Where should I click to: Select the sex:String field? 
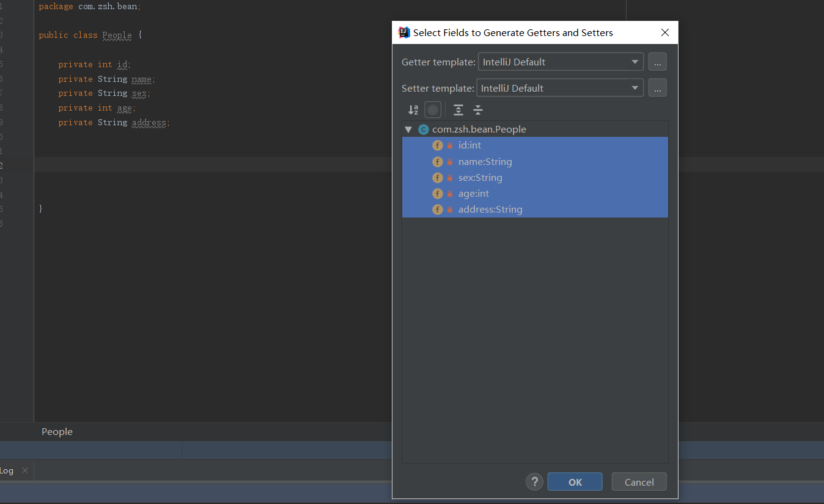[535, 178]
